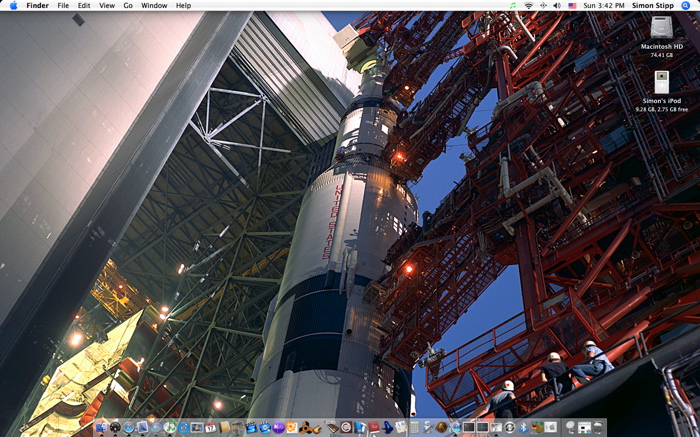Click the AirPort Wi-Fi status icon
Viewport: 700px width, 437px height.
528,5
